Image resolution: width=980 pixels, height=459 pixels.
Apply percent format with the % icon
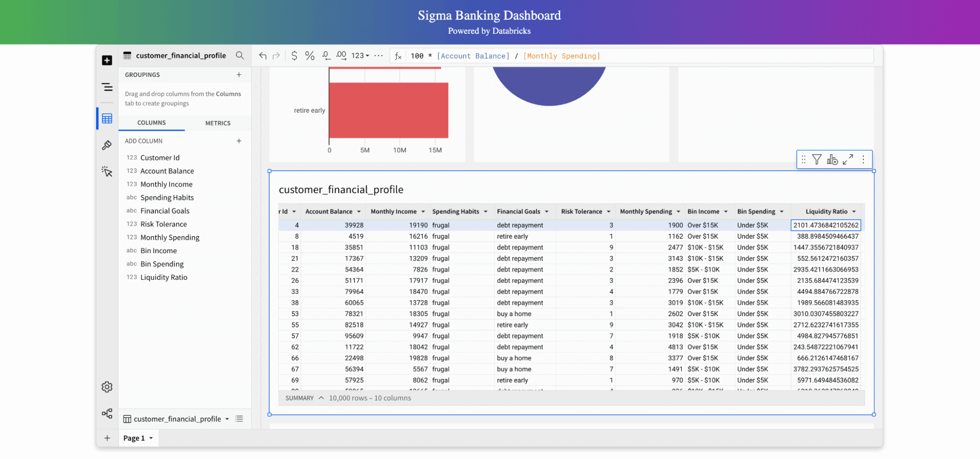pos(310,56)
